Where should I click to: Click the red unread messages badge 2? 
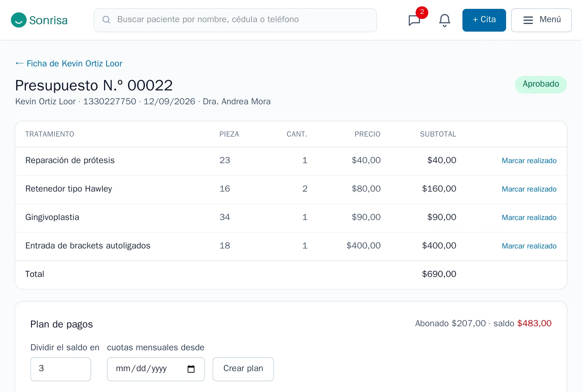422,12
